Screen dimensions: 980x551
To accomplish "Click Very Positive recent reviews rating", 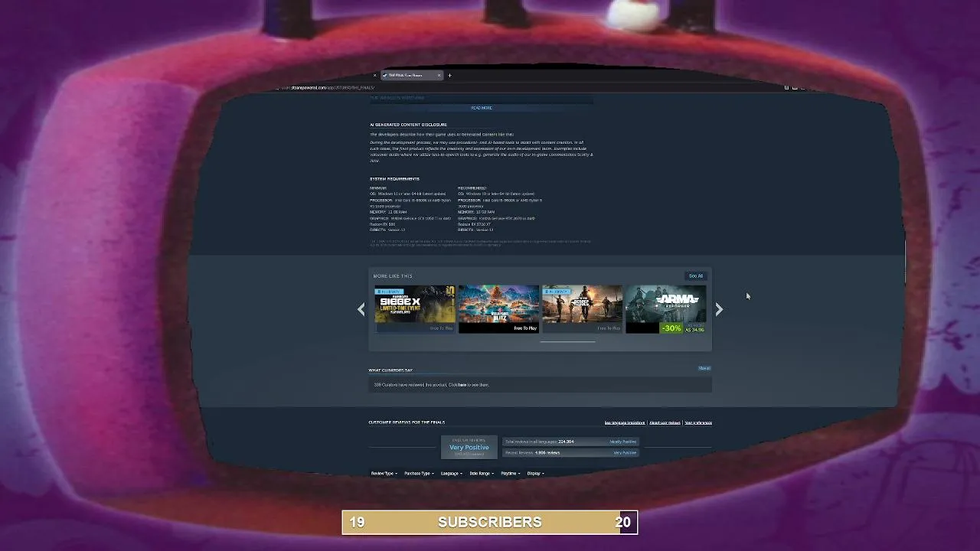I will point(625,453).
